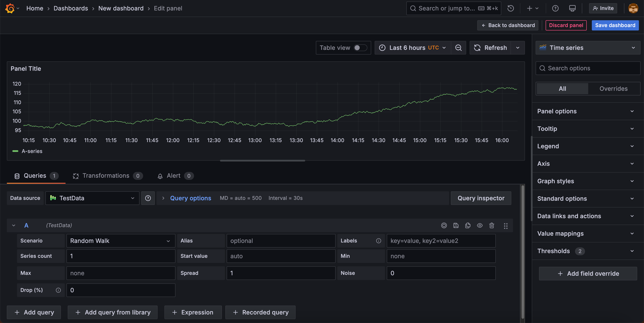Click the Save dashboard button

(x=615, y=25)
